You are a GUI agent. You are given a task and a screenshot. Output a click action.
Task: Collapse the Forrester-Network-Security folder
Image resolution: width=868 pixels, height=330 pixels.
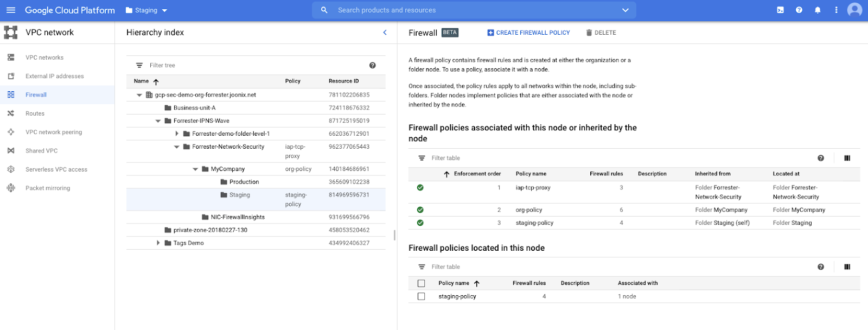[x=177, y=147]
